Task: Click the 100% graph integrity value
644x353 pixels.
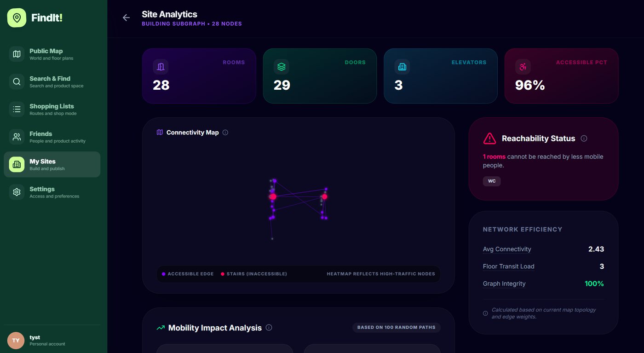Action: (x=594, y=284)
